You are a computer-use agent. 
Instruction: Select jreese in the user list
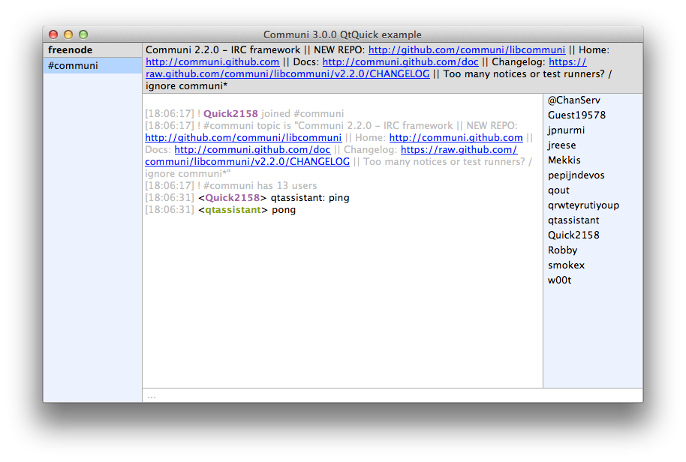pyautogui.click(x=562, y=145)
